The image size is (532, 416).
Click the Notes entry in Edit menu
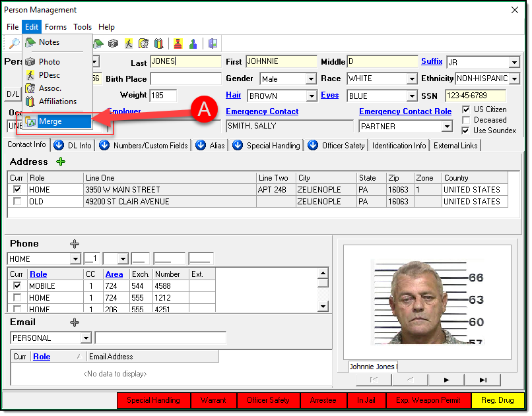coord(49,42)
